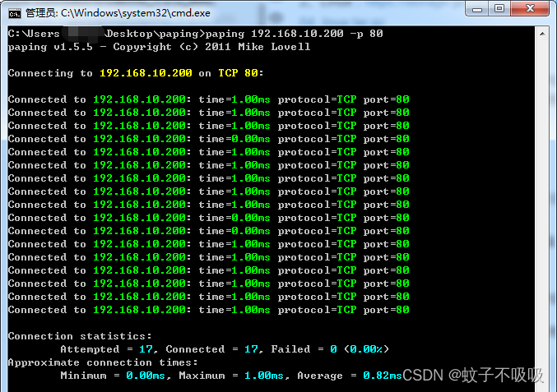Click the 'paping v1.5.5' copyright line
557x392 pixels.
[159, 47]
